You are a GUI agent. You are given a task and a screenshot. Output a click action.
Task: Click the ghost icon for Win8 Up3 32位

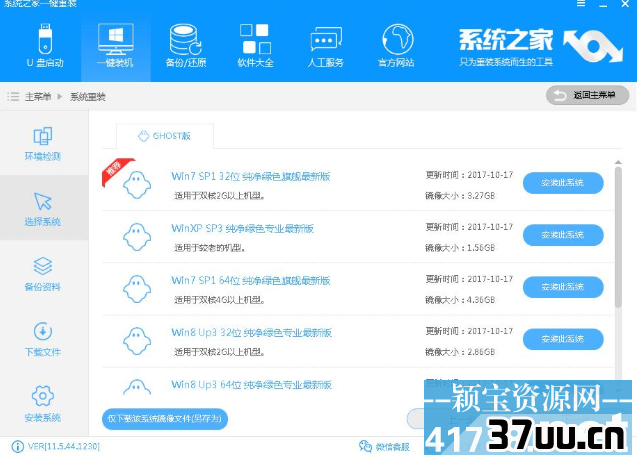coord(137,341)
